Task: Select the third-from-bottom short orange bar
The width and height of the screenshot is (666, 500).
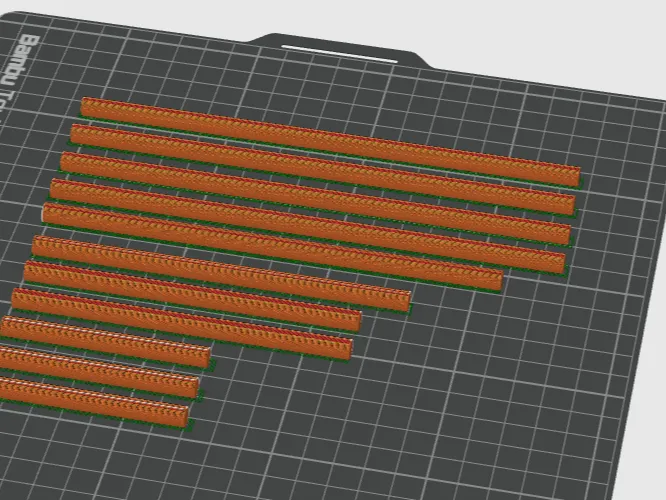Action: pyautogui.click(x=105, y=342)
